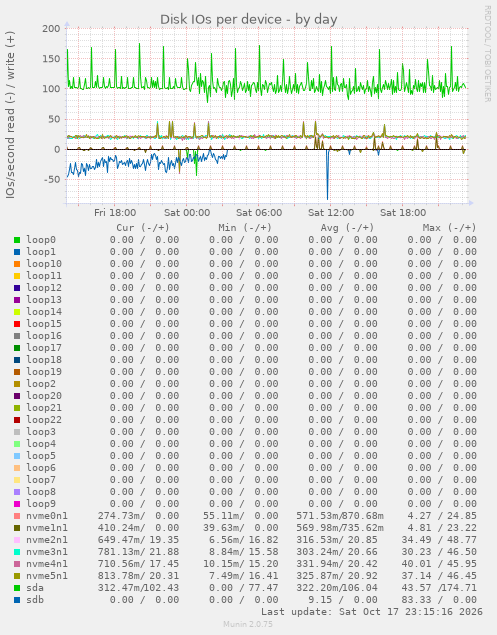The width and height of the screenshot is (497, 635).
Task: Click nvme3n1 current value '781.13m/ 21.88'
Action: (x=138, y=552)
